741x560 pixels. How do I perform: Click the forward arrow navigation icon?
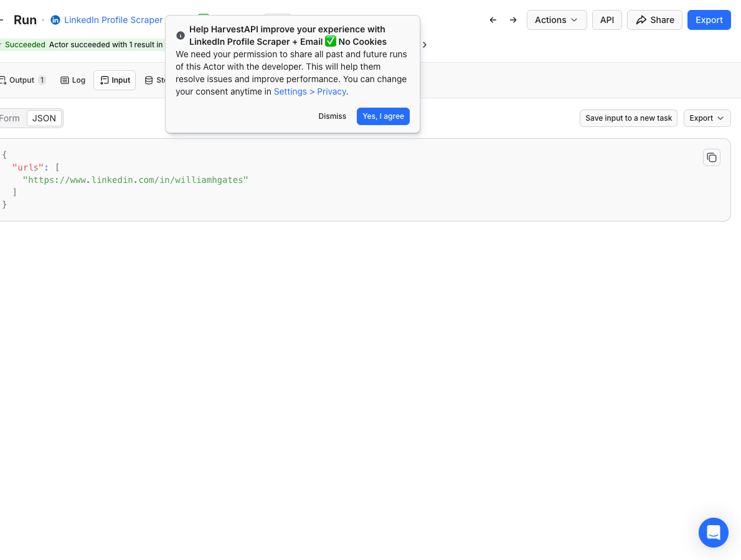pyautogui.click(x=513, y=20)
